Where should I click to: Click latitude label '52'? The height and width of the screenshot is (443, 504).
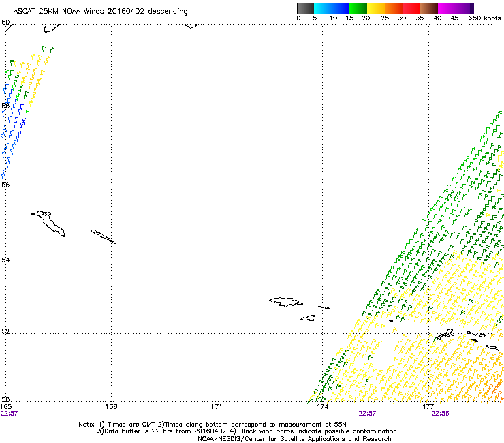[x=5, y=331]
